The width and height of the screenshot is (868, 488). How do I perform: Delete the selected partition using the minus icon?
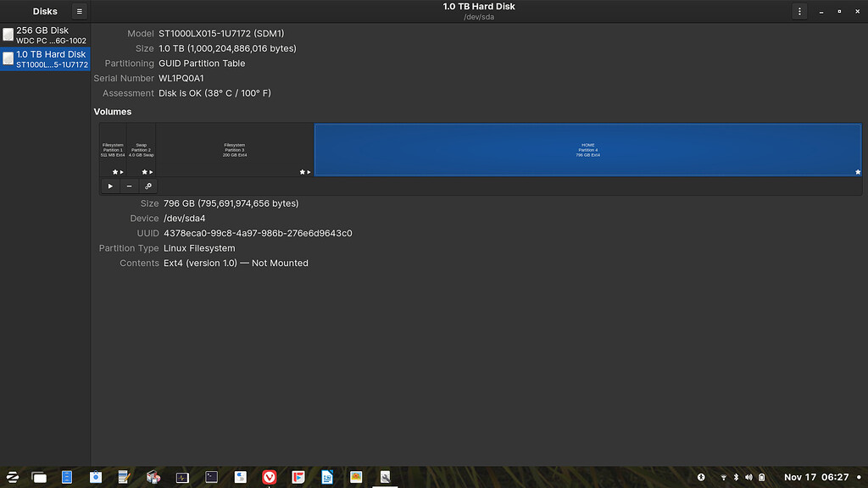[x=129, y=186]
